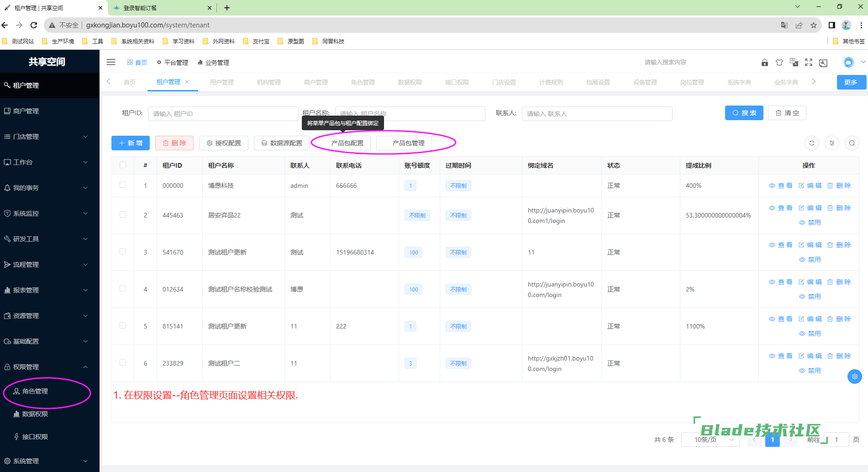Viewport: 868px width, 472px height.
Task: Click the red 删除 toolbar button
Action: coord(174,143)
